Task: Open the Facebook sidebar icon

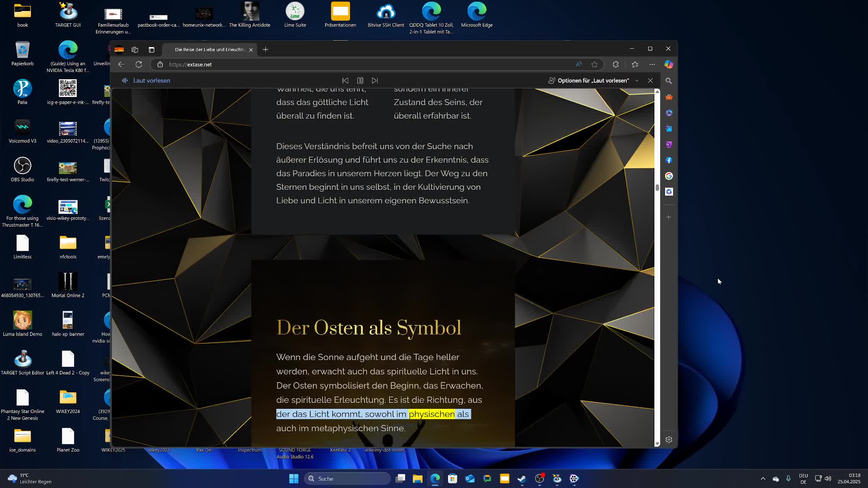Action: pos(669,160)
